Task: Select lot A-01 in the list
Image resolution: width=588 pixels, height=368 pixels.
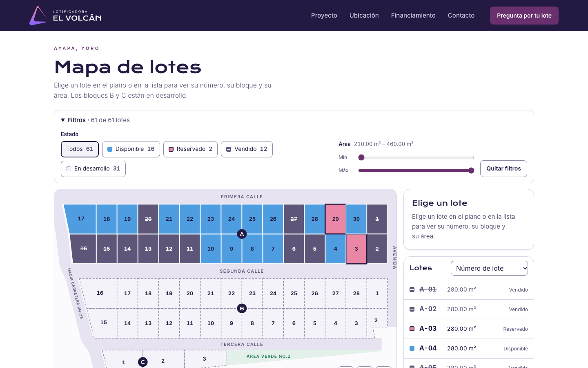Action: pos(469,289)
